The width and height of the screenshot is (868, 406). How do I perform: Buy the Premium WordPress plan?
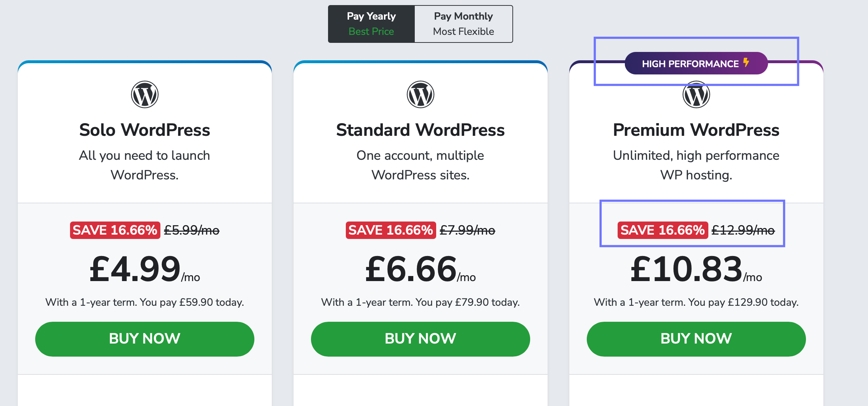pos(696,339)
